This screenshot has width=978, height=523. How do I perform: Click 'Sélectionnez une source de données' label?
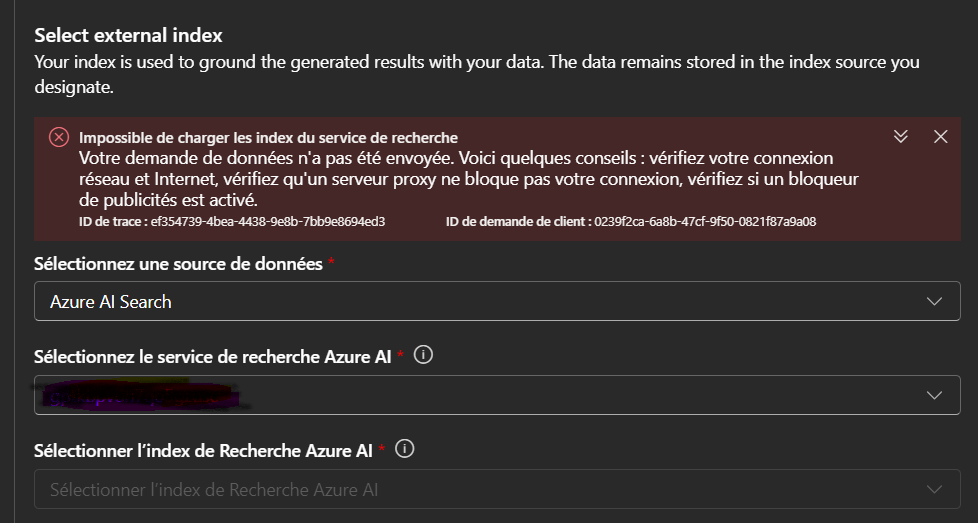tap(179, 264)
